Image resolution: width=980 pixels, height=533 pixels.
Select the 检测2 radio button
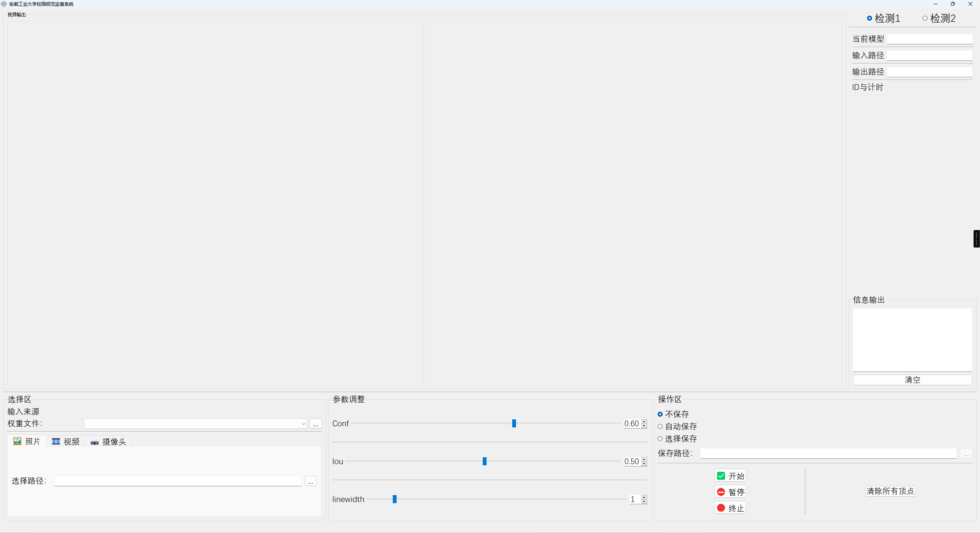coord(939,18)
